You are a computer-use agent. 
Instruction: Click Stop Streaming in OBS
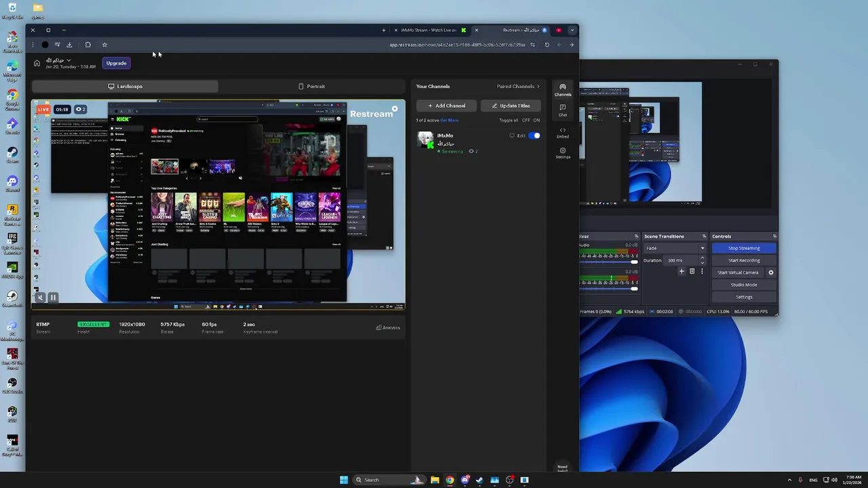744,248
